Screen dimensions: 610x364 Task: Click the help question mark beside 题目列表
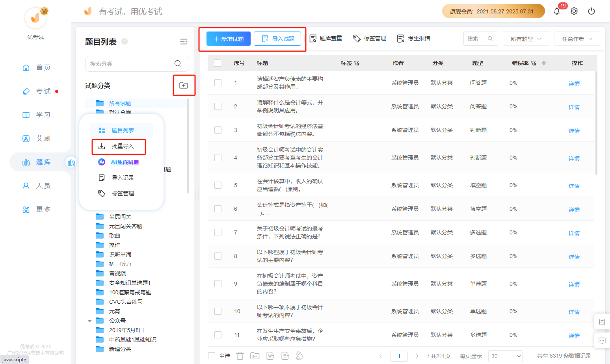tap(125, 41)
